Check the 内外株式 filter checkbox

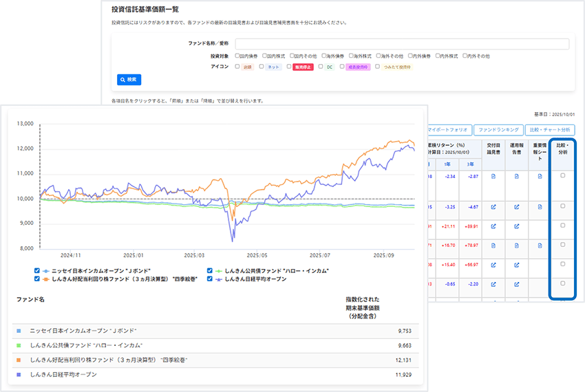(438, 56)
